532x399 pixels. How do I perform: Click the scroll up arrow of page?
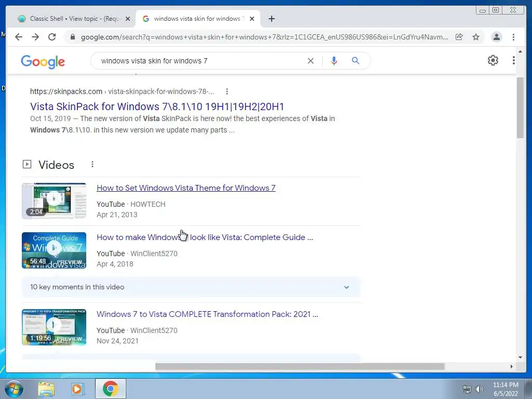[x=520, y=51]
